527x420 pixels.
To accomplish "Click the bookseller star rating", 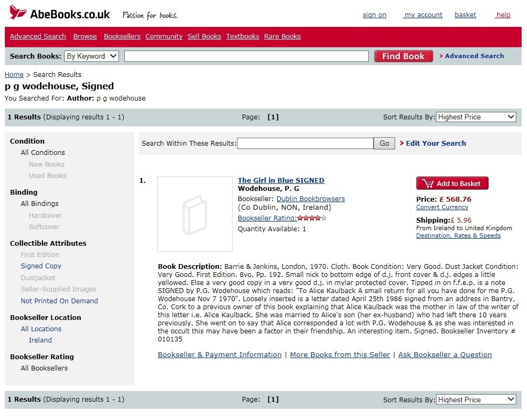I will click(312, 218).
